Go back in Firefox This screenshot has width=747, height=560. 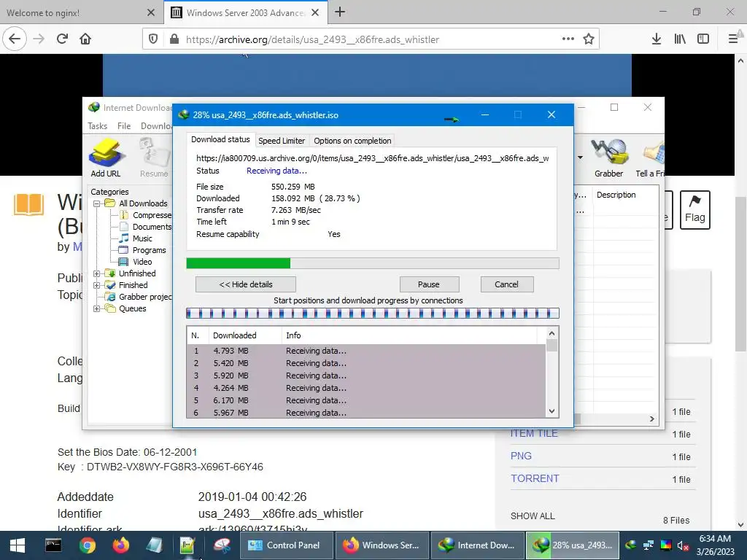click(15, 39)
